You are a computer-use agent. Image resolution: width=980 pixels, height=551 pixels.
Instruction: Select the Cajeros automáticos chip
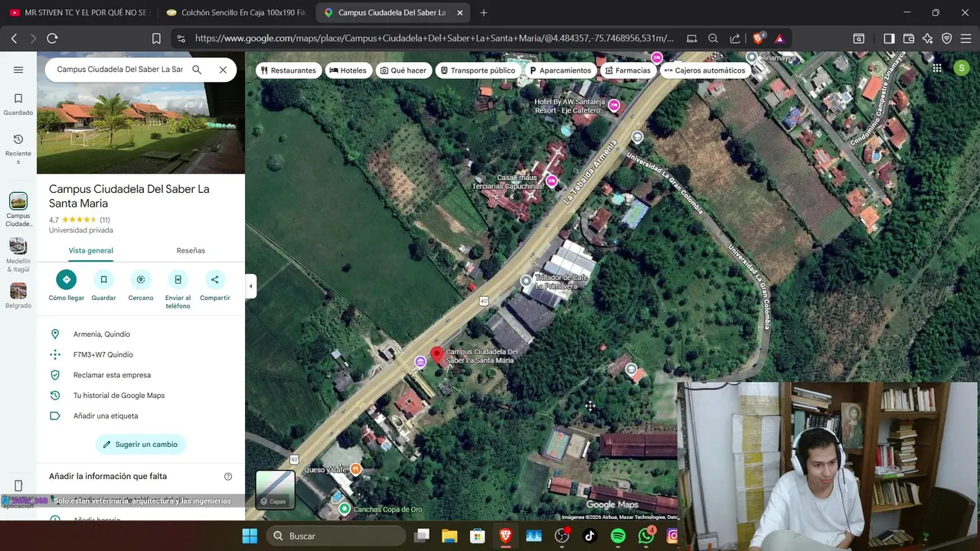704,70
